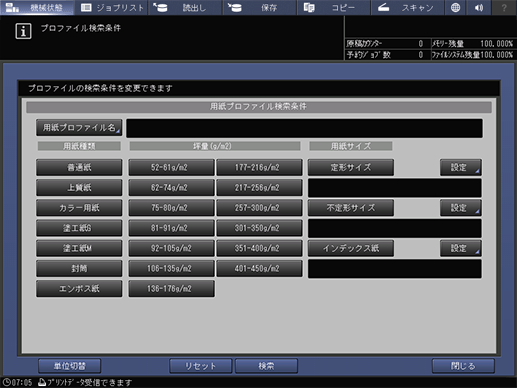Choose weight 351-400g/m2
Viewport: 517px width, 388px height.
click(x=259, y=248)
